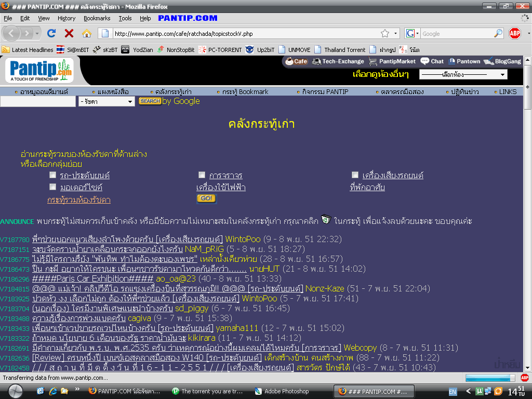The width and height of the screenshot is (532, 399).
Task: Open the Latest Headlines feed bookmark
Action: coord(28,50)
